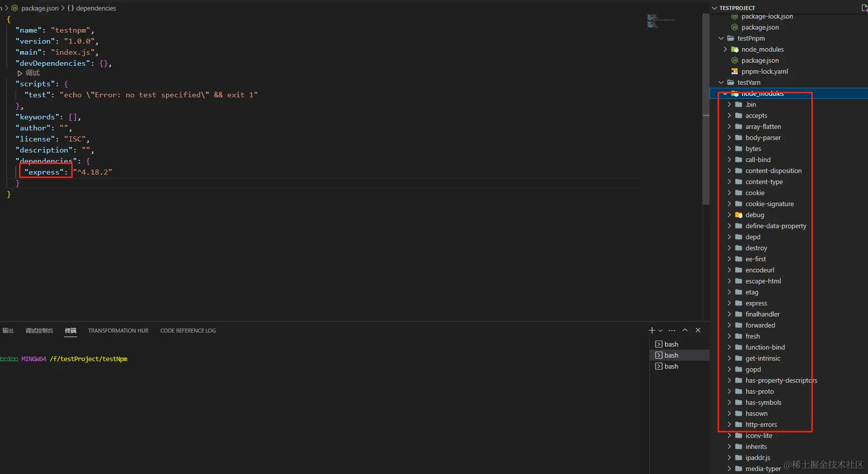The image size is (868, 474).
Task: Click the New File icon in the explorer header
Action: [x=863, y=8]
